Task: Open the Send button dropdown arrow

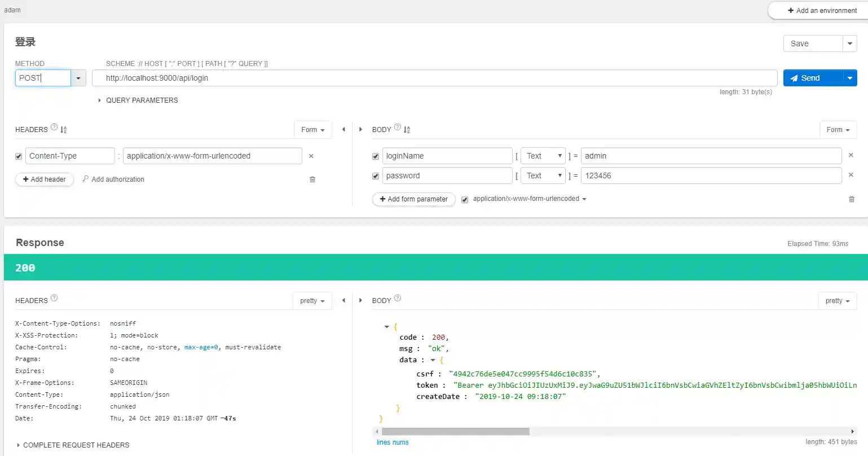Action: tap(849, 78)
